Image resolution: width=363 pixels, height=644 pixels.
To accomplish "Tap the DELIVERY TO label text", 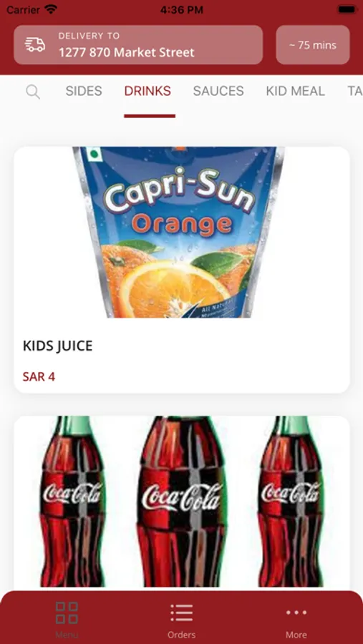I will pos(89,36).
